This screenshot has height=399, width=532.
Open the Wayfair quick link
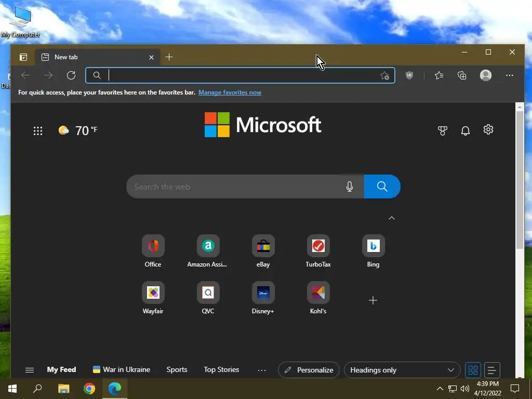(x=153, y=298)
